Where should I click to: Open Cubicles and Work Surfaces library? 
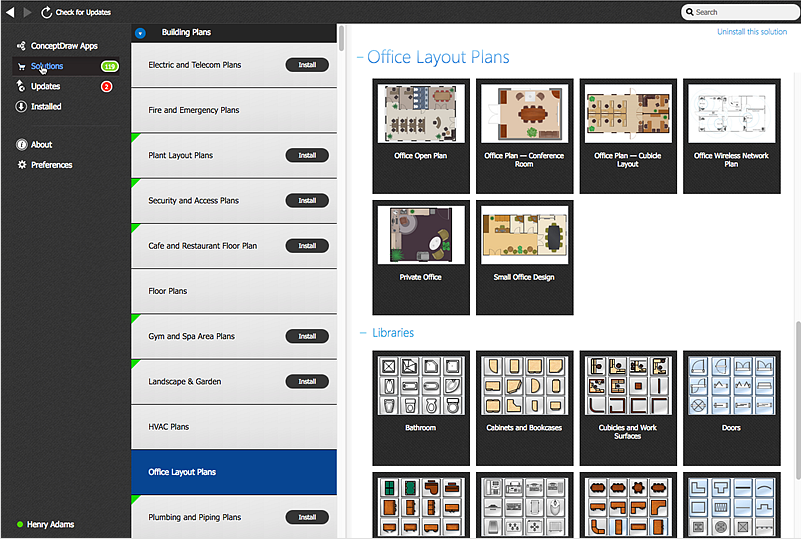[x=628, y=408]
